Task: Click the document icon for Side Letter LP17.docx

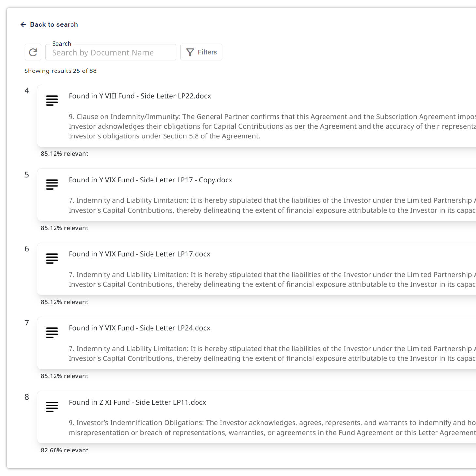Action: pos(52,259)
